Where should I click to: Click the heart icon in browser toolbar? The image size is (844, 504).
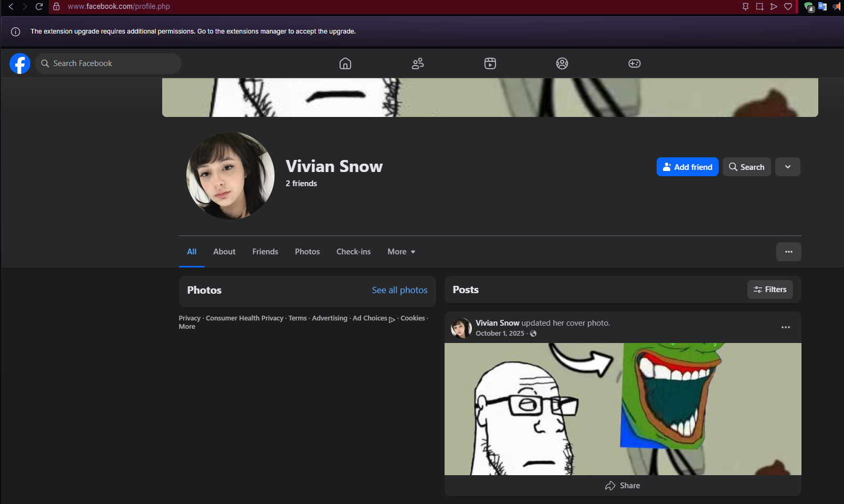pyautogui.click(x=788, y=7)
